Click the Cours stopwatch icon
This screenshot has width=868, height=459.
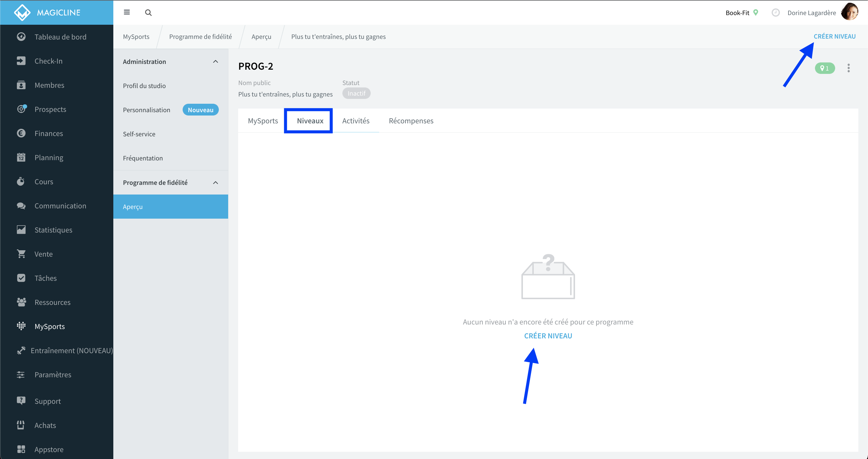21,182
